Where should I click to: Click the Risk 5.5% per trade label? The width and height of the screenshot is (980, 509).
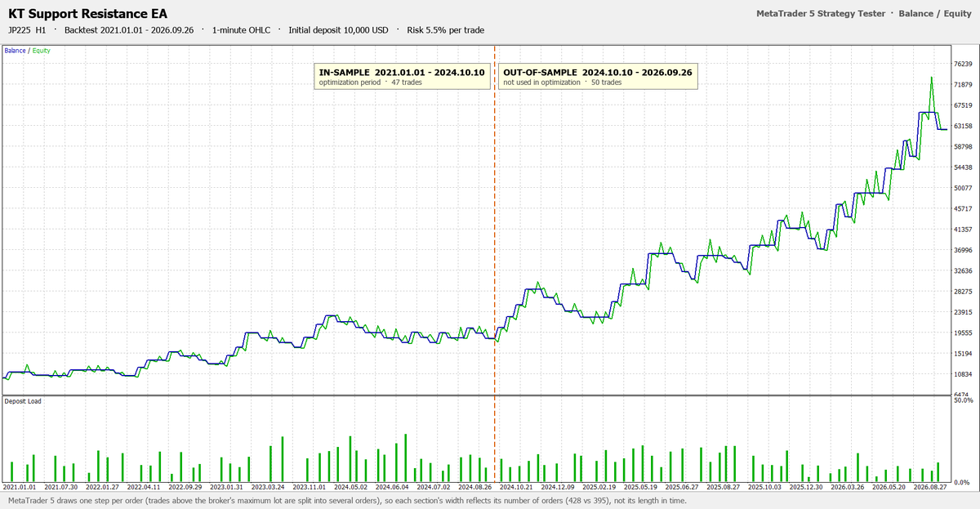pyautogui.click(x=446, y=30)
